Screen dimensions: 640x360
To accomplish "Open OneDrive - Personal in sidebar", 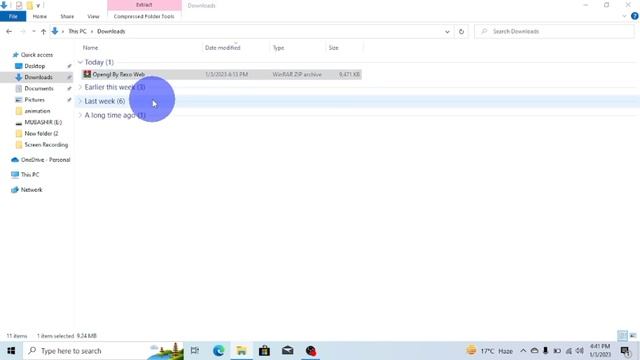I will (45, 160).
